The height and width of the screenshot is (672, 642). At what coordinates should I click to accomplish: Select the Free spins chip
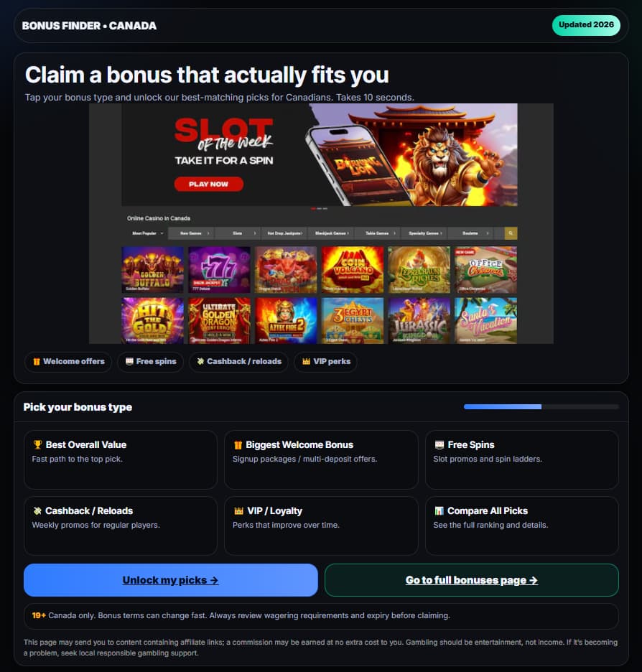point(150,362)
